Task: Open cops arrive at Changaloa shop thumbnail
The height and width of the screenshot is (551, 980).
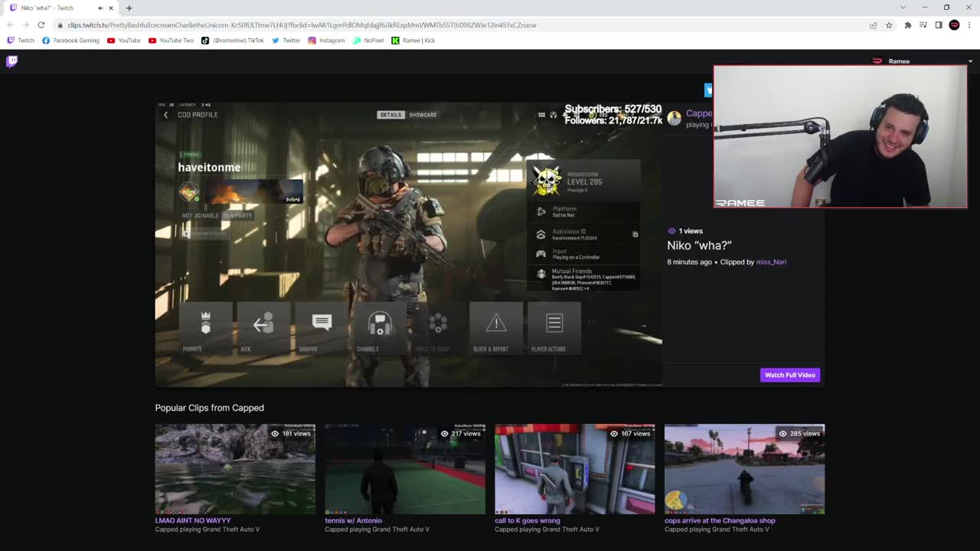Action: pos(744,469)
